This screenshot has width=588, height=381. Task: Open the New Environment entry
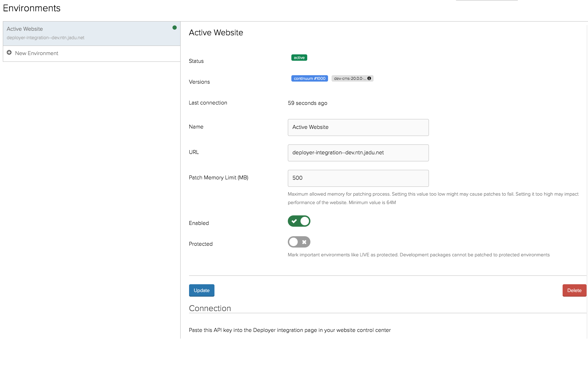[x=92, y=53]
